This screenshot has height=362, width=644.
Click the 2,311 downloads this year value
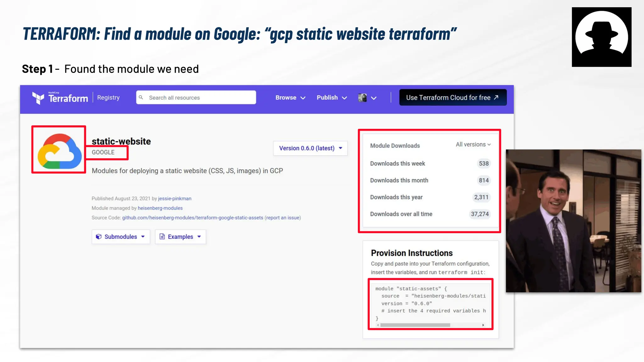481,197
